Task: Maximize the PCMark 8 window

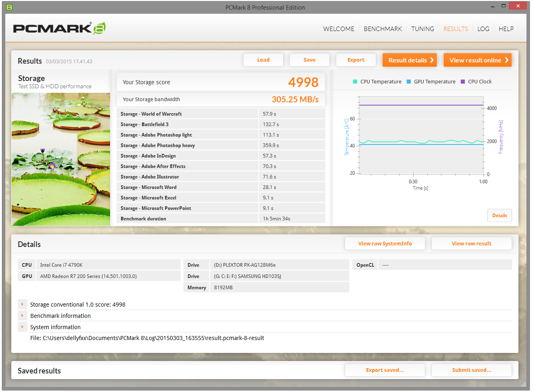Action: 503,6
